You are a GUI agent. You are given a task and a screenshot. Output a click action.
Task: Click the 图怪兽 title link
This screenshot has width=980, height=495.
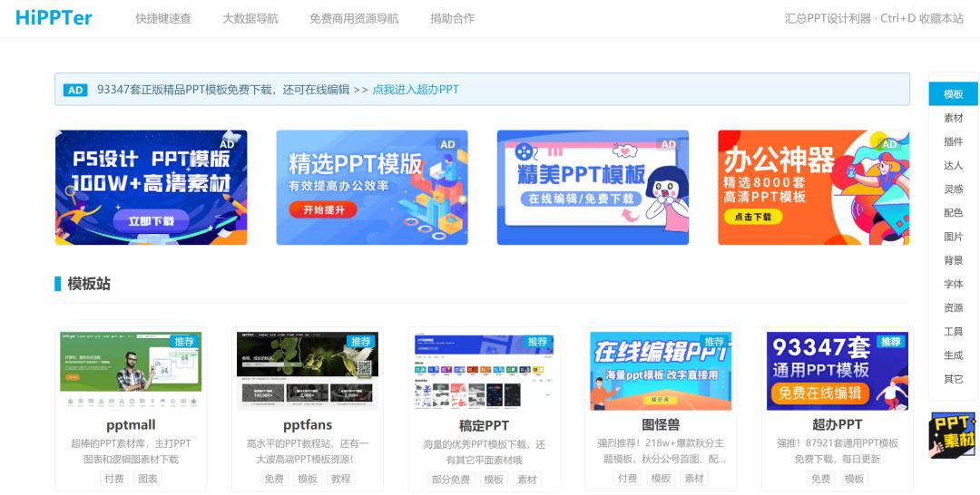(x=661, y=425)
